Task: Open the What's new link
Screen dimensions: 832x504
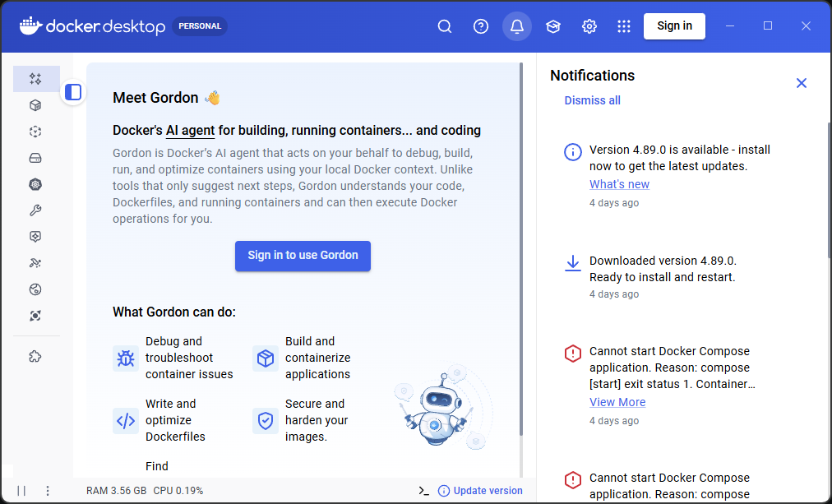Action: (x=619, y=184)
